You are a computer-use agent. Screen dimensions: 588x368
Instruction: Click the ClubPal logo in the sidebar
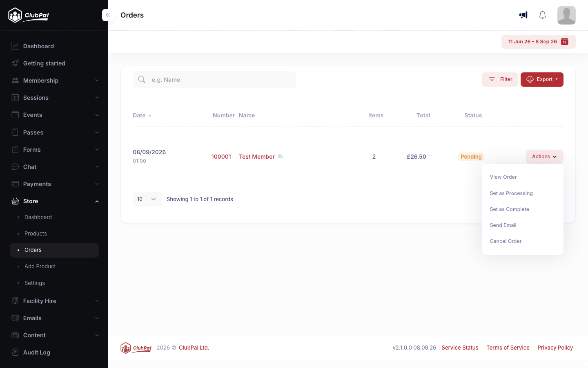(29, 15)
